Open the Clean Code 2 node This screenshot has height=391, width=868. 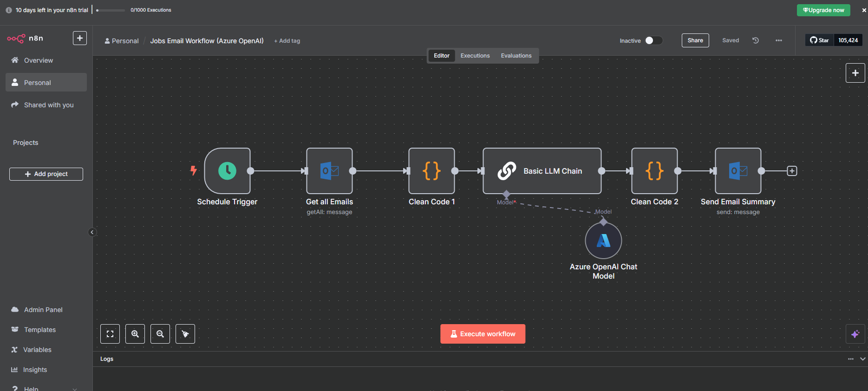(x=654, y=171)
